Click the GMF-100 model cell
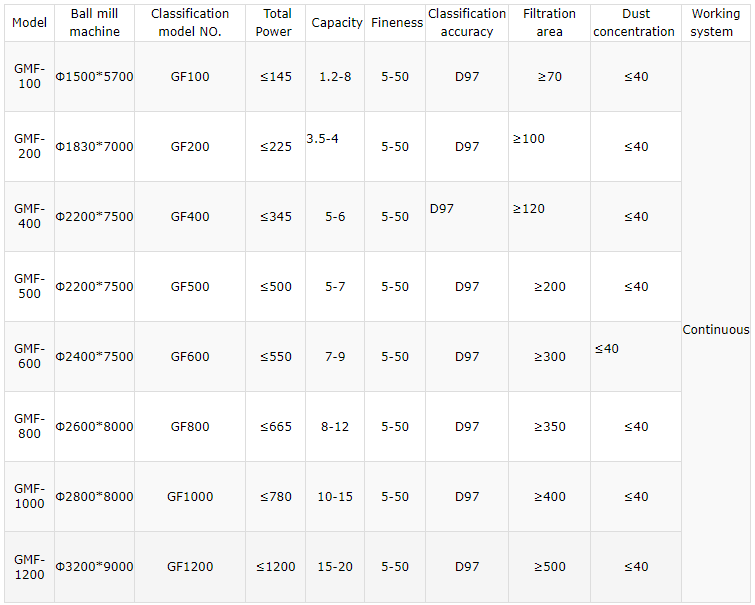The height and width of the screenshot is (605, 755). pyautogui.click(x=29, y=77)
